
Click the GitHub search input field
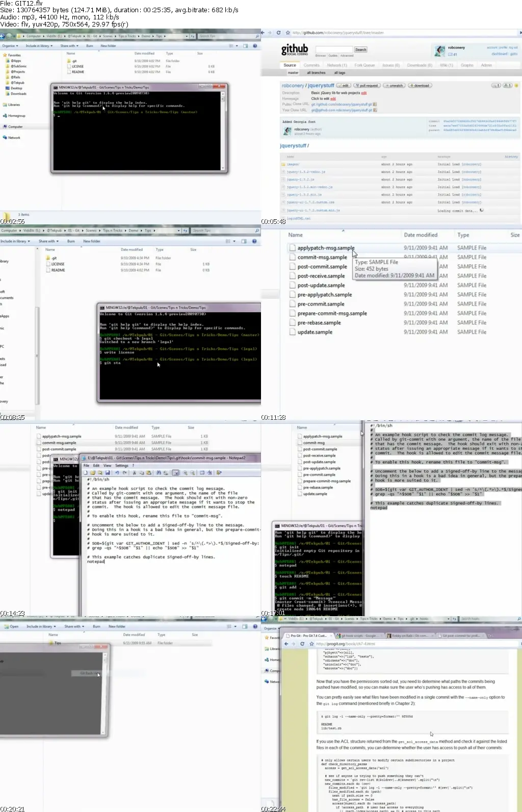pos(334,49)
